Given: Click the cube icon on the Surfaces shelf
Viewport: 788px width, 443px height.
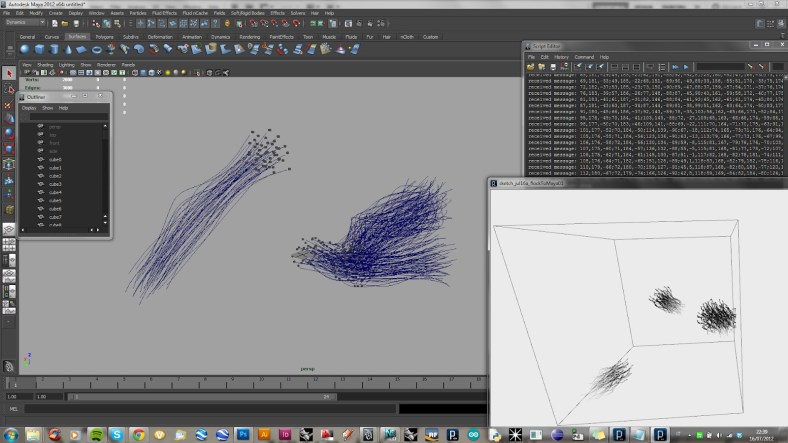Looking at the screenshot, I should (x=41, y=49).
